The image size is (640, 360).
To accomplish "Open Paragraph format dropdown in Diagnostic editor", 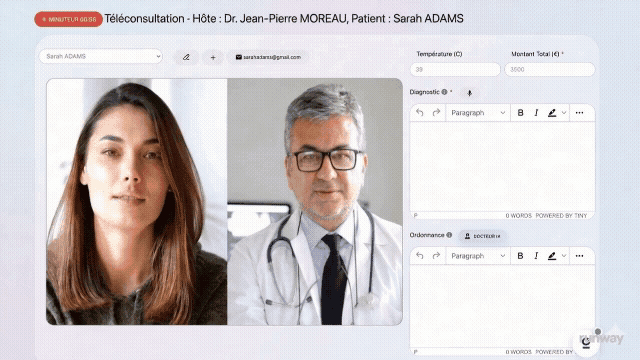I will [478, 113].
